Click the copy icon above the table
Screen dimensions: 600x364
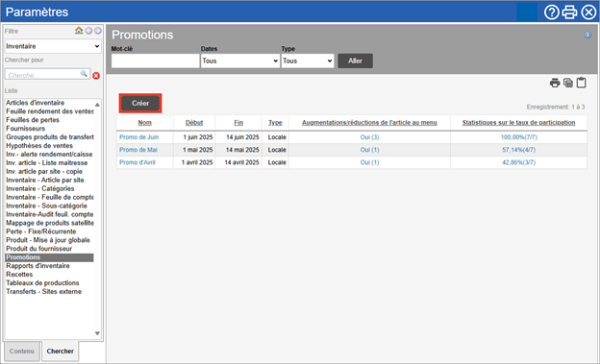point(568,83)
